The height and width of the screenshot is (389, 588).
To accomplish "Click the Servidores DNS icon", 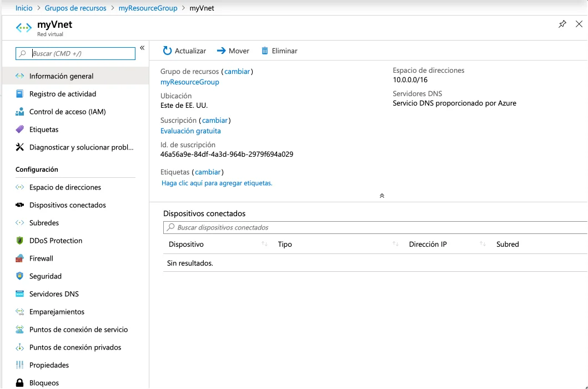I will pyautogui.click(x=19, y=294).
